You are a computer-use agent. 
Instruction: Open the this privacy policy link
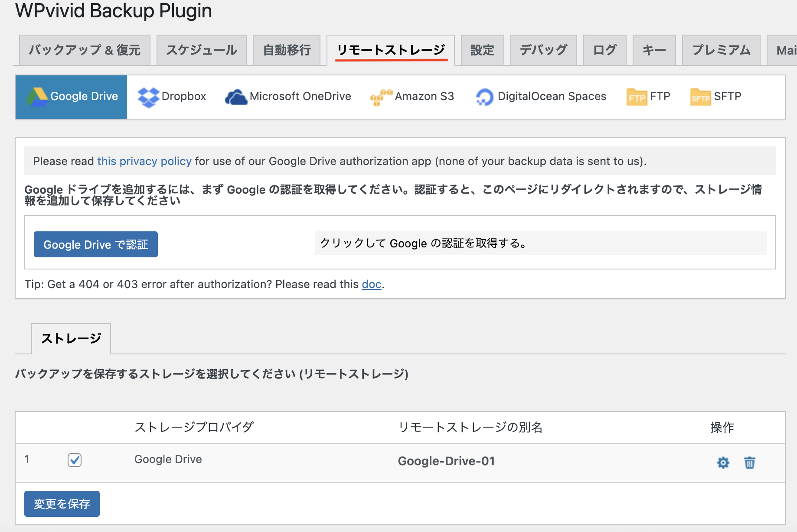[144, 161]
